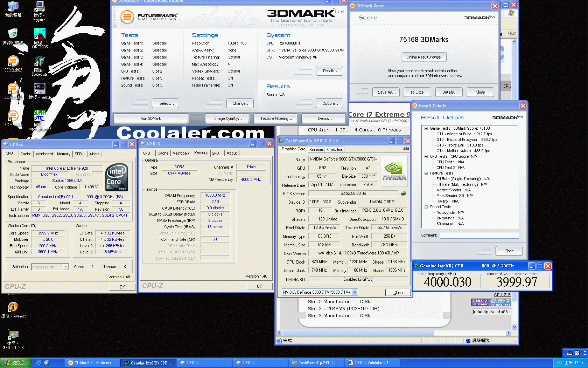Switch to Mainboard tab in left CPU-Z

coord(44,154)
